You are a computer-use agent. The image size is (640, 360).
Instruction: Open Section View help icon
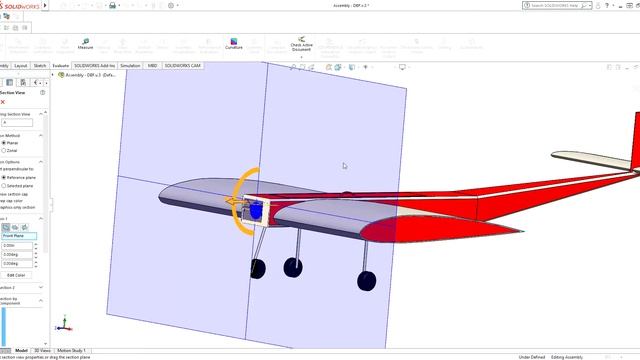click(x=42, y=93)
